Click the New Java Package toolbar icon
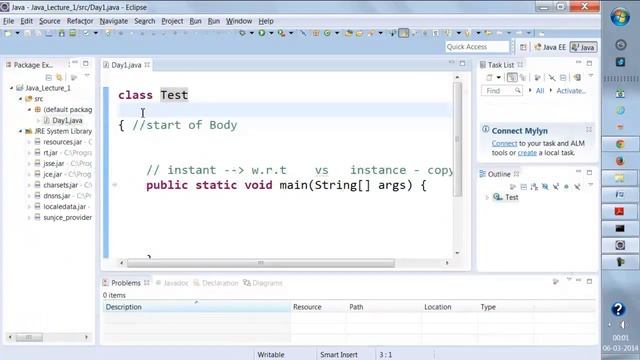Screen dimensions: 640x360 coord(316,33)
